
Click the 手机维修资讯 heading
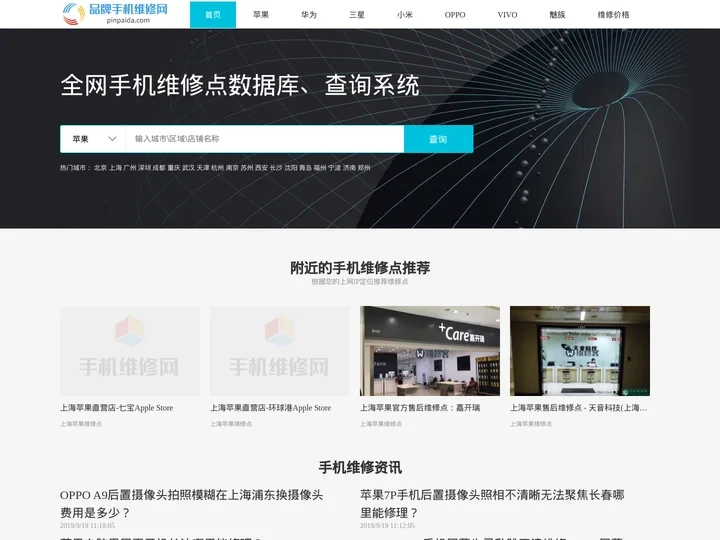click(x=360, y=467)
